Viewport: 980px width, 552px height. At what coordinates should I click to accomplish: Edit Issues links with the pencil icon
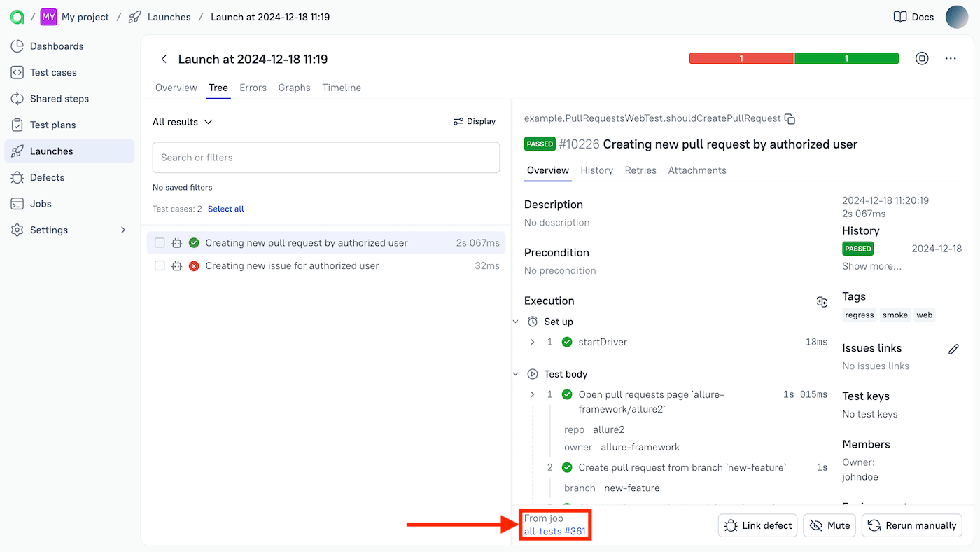(x=953, y=348)
